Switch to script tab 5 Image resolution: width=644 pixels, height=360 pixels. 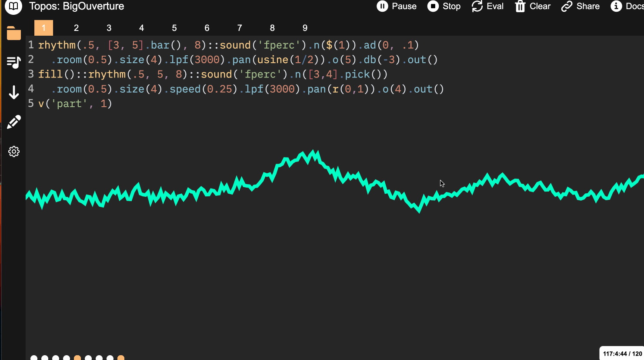[x=174, y=28]
